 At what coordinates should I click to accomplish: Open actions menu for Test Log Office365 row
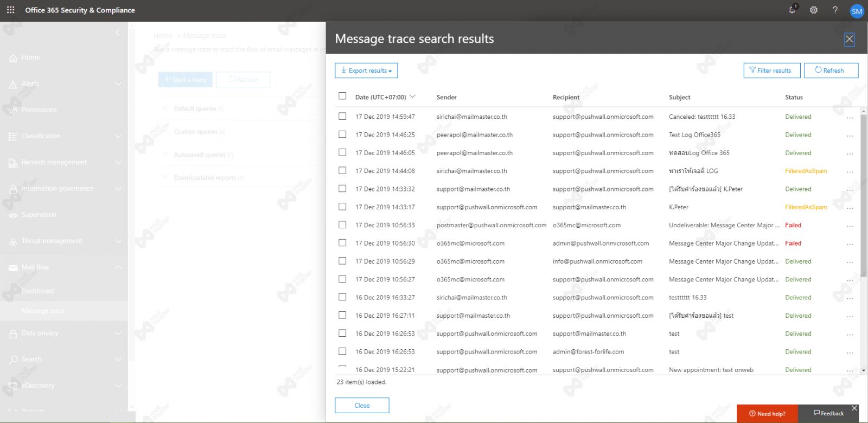click(850, 135)
